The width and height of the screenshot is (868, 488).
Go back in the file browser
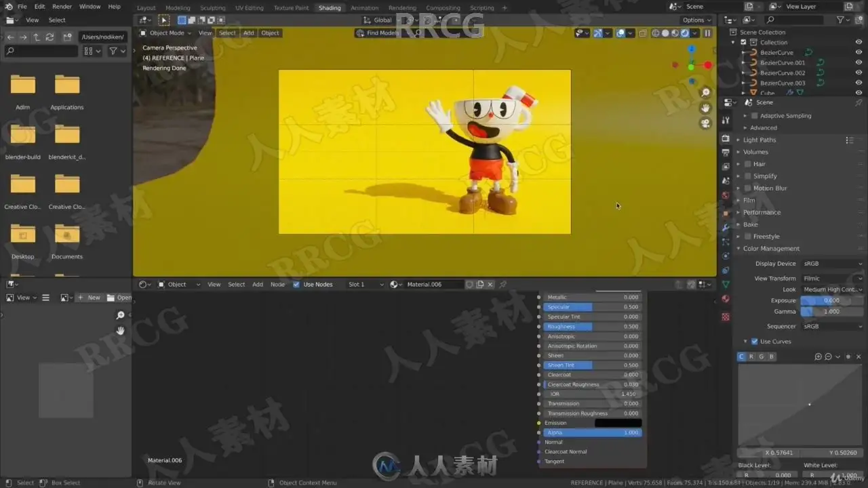click(x=10, y=37)
